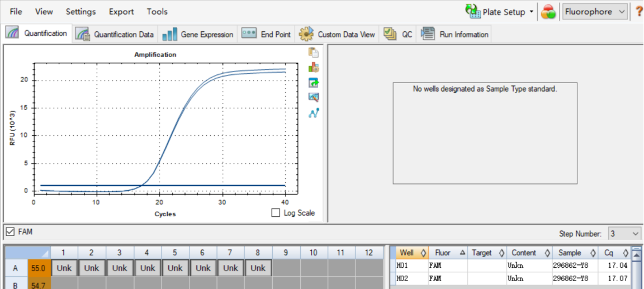
Task: Click the results table vertical scrollbar
Action: click(636, 268)
